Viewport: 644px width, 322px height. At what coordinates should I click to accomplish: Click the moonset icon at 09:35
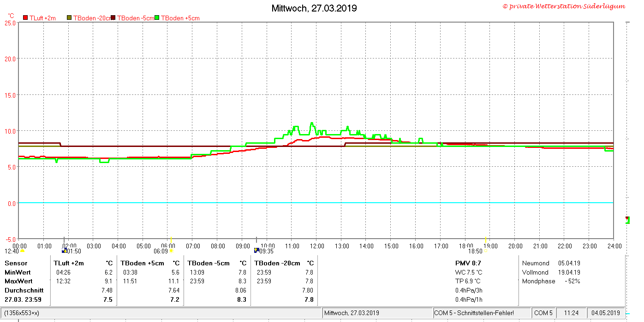pyautogui.click(x=256, y=251)
